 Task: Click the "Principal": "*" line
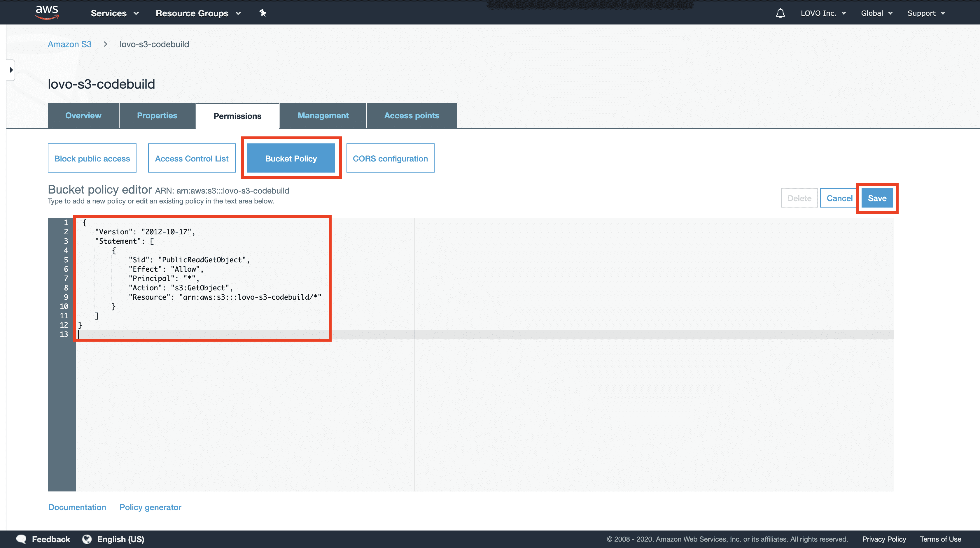164,278
